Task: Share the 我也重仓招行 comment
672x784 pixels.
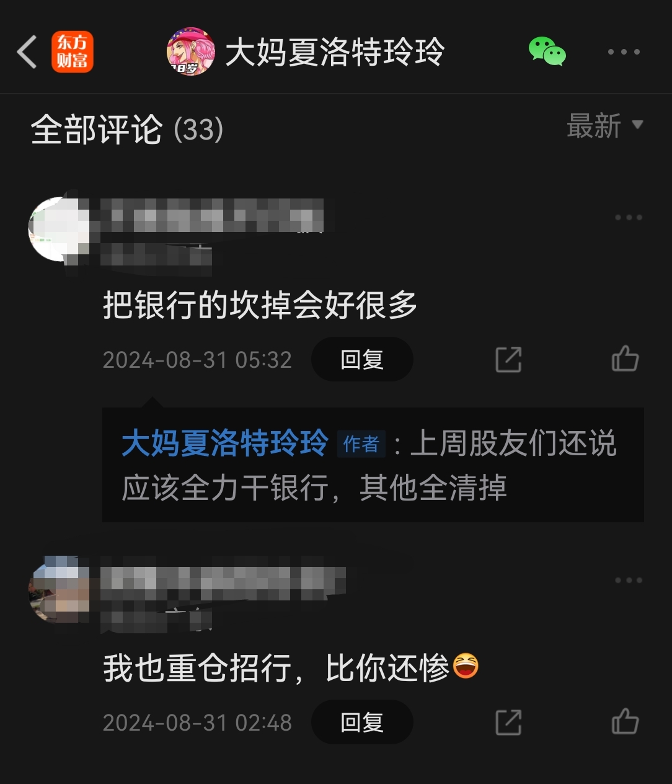Action: [508, 722]
